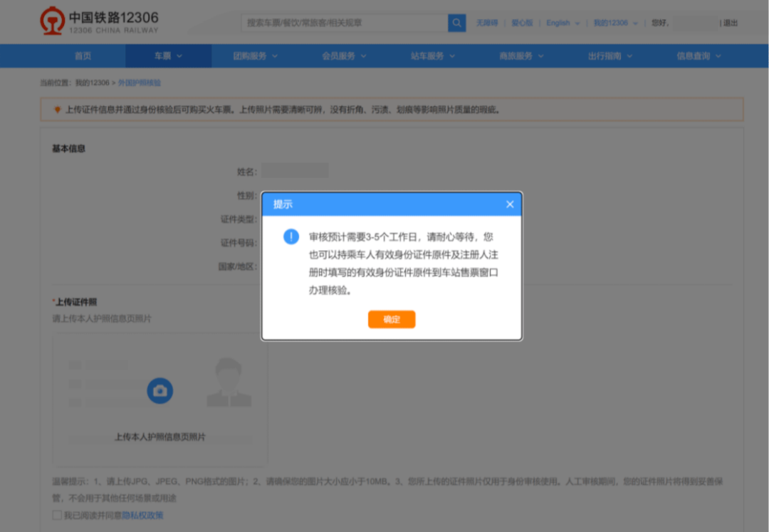Click the search input field
769x532 pixels.
[345, 23]
